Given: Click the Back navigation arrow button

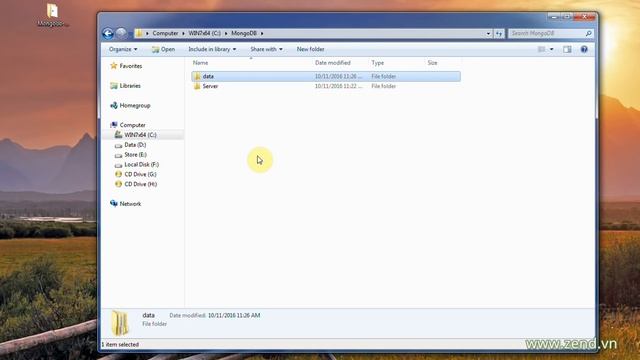Looking at the screenshot, I should (x=108, y=33).
